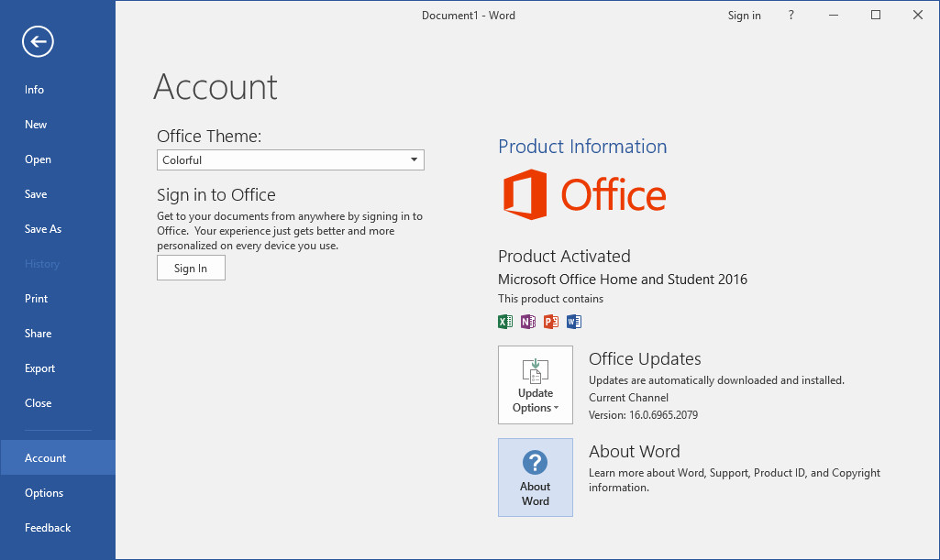Expand Update Options menu

point(536,385)
